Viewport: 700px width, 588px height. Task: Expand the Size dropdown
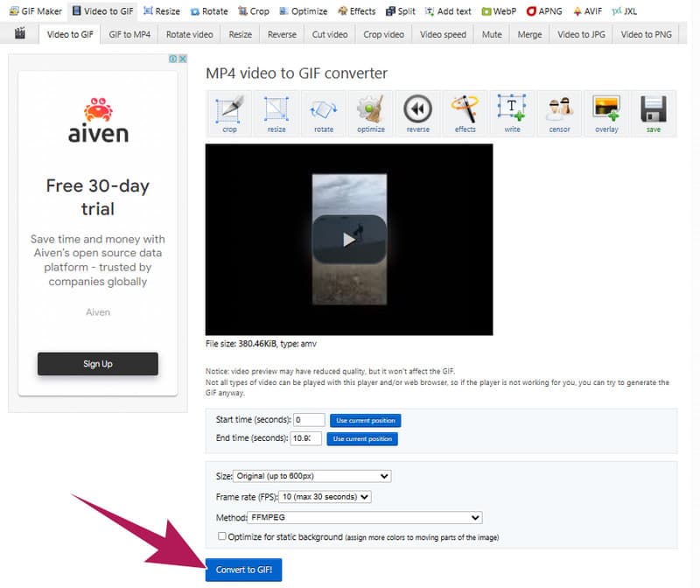(312, 476)
